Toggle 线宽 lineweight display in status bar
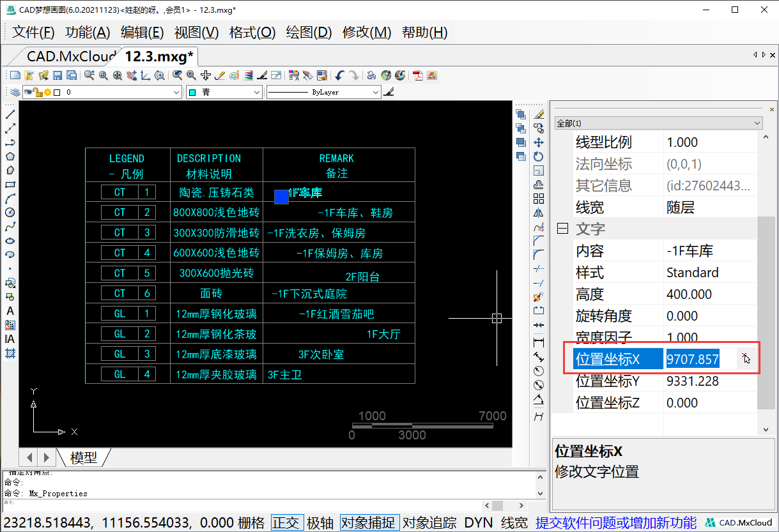Image resolution: width=779 pixels, height=532 pixels. [x=514, y=522]
